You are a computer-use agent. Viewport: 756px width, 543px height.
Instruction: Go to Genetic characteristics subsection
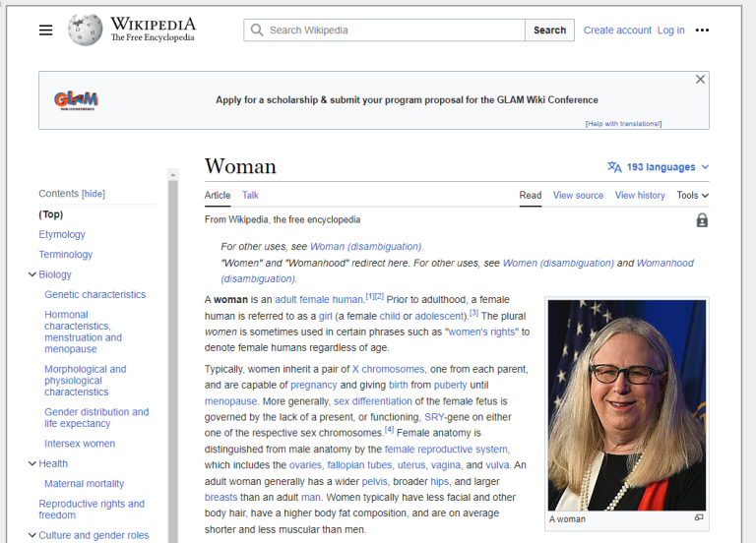click(94, 294)
